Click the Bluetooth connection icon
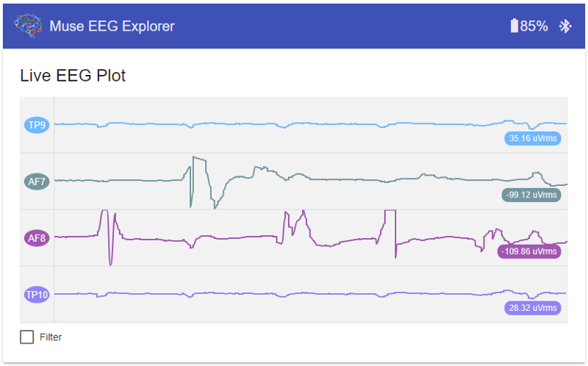 pos(565,26)
